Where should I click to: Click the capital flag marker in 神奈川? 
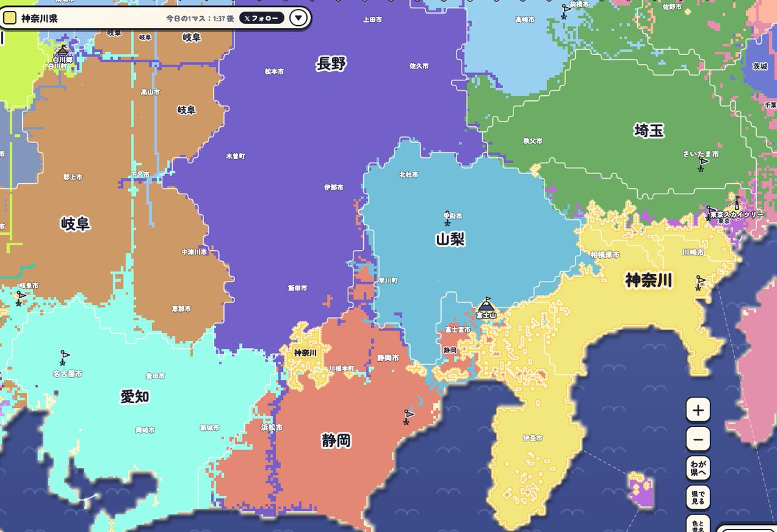pos(699,283)
